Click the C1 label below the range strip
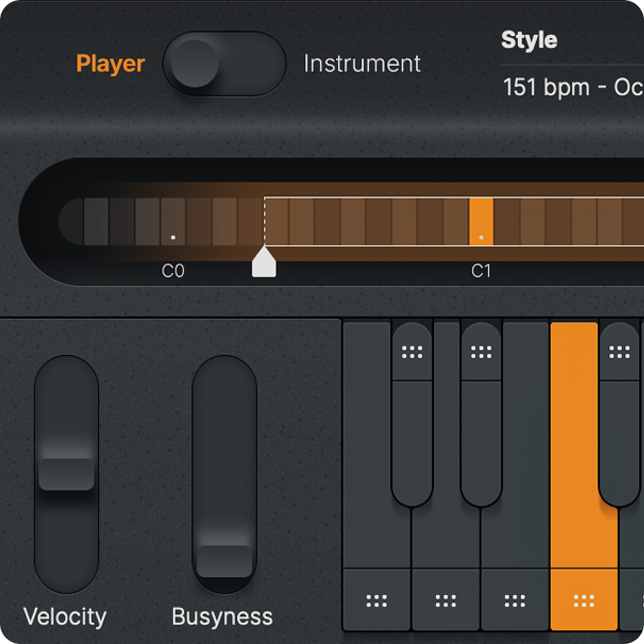Screen dimensions: 644x644 [x=481, y=271]
